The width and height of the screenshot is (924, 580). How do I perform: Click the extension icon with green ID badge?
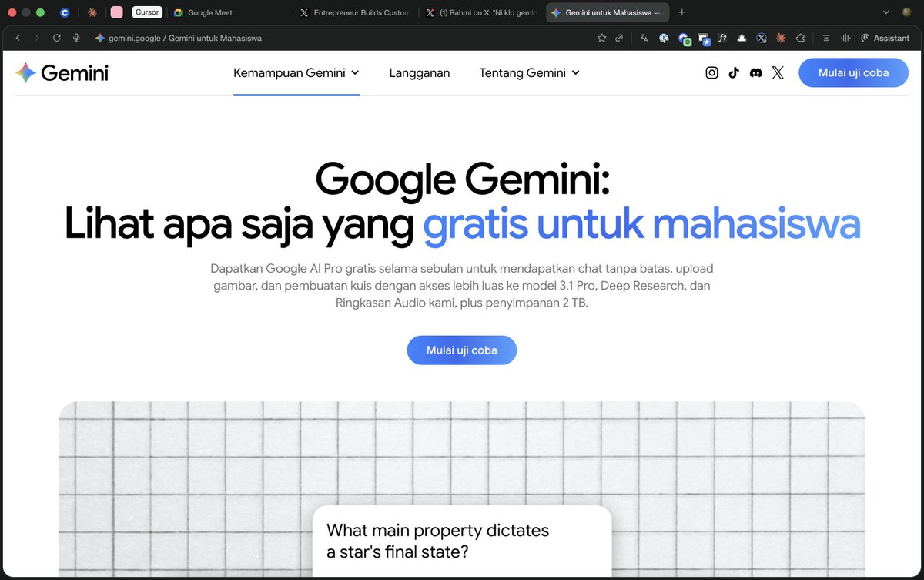point(684,39)
